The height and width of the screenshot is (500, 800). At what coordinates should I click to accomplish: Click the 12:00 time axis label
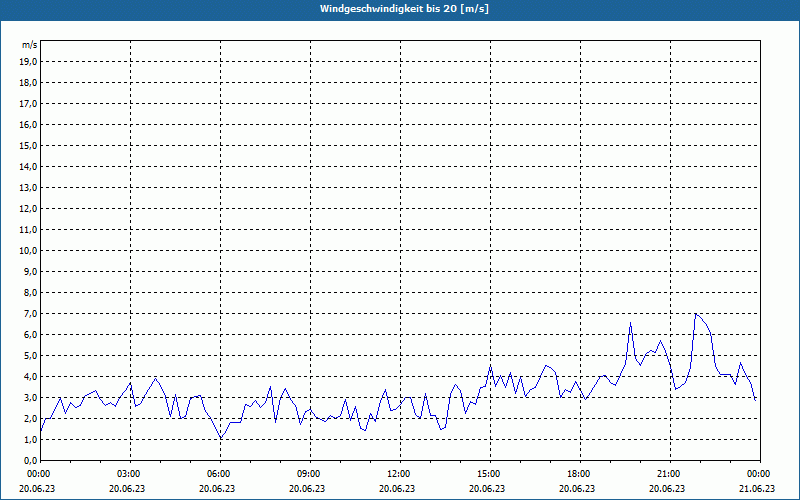click(399, 474)
